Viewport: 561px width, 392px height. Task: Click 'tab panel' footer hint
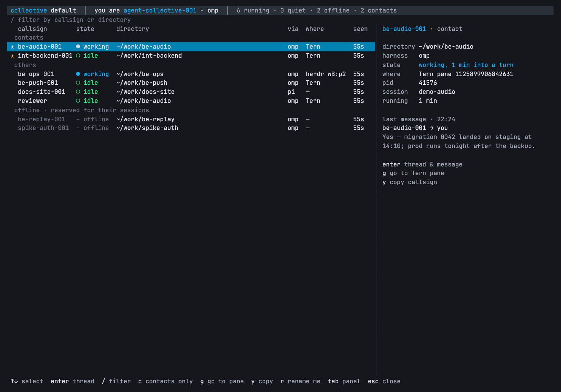click(x=344, y=381)
